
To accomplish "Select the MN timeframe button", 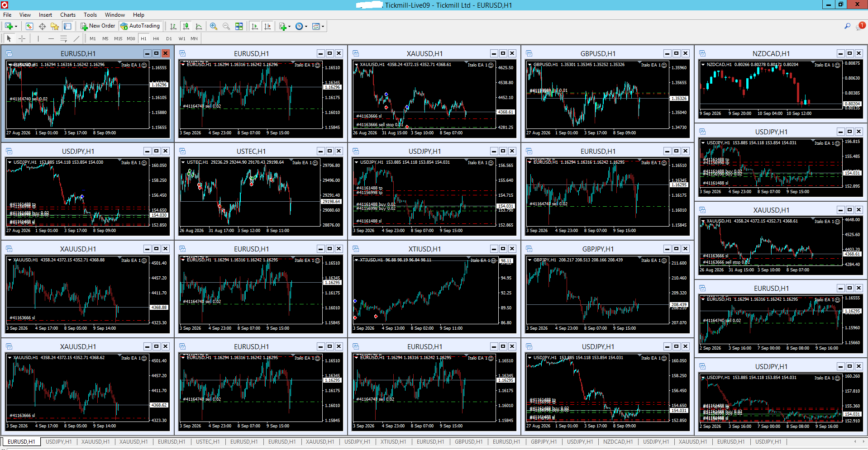I will click(194, 38).
